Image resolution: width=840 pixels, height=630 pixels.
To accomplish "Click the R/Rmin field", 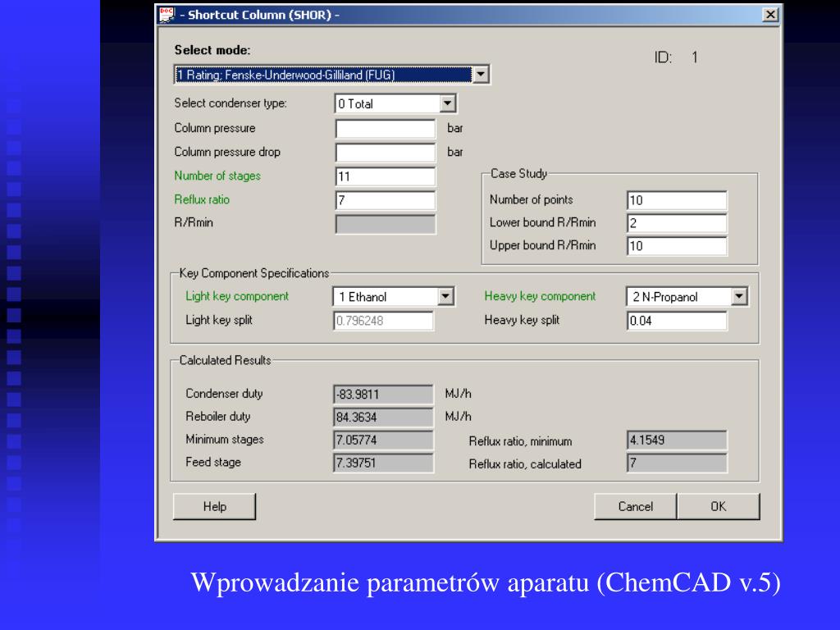I will tap(386, 225).
